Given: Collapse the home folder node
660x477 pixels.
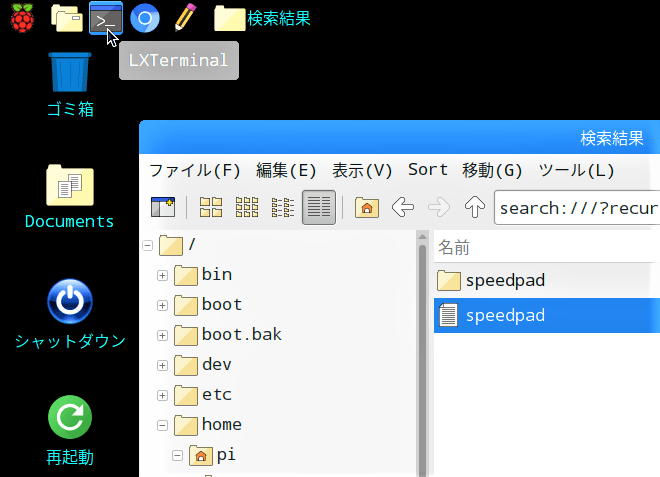Looking at the screenshot, I should (x=162, y=425).
